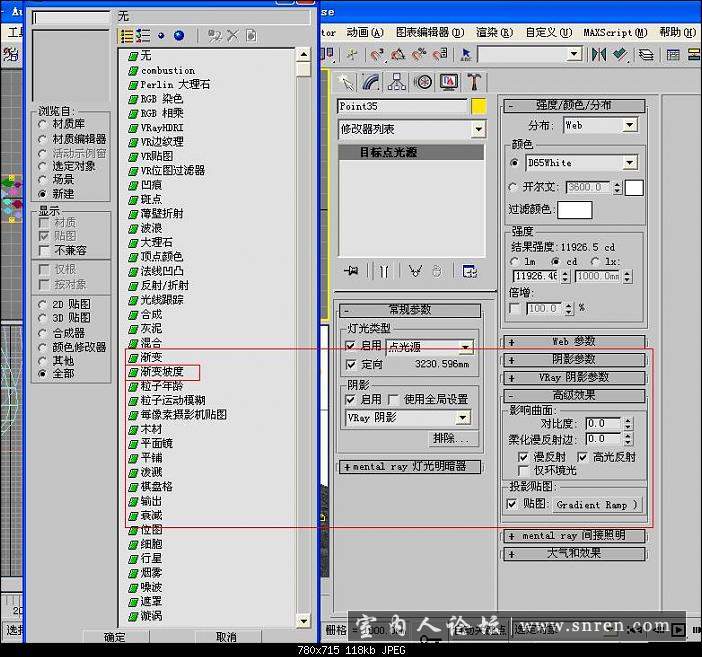The width and height of the screenshot is (702, 657).
Task: Click 过滤颜色 white color swatch
Action: tap(575, 210)
